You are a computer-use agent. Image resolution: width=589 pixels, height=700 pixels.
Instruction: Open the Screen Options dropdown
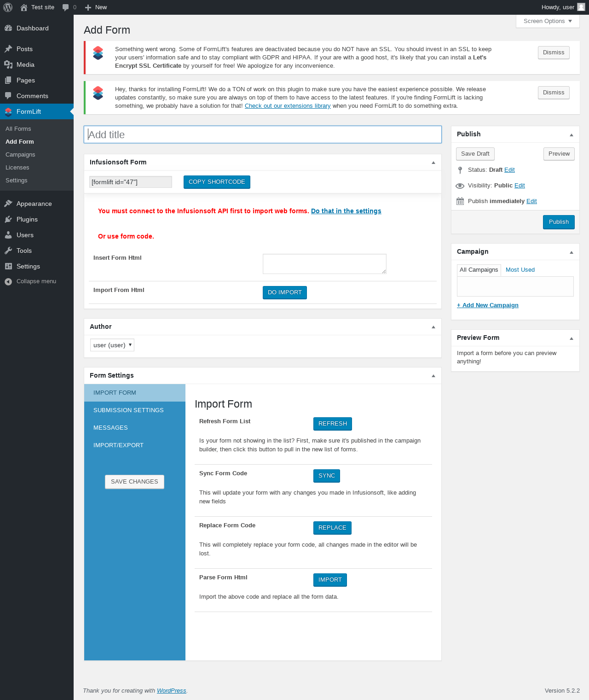tap(548, 21)
